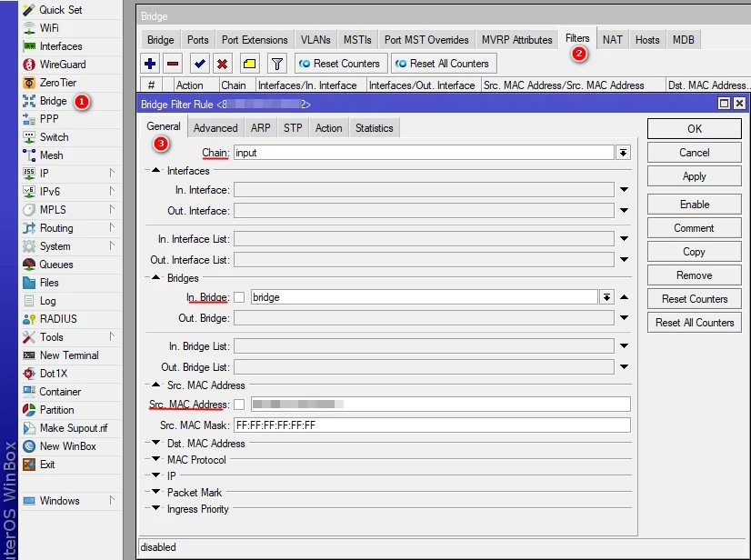The image size is (751, 560).
Task: Open Container in the sidebar
Action: click(x=60, y=392)
